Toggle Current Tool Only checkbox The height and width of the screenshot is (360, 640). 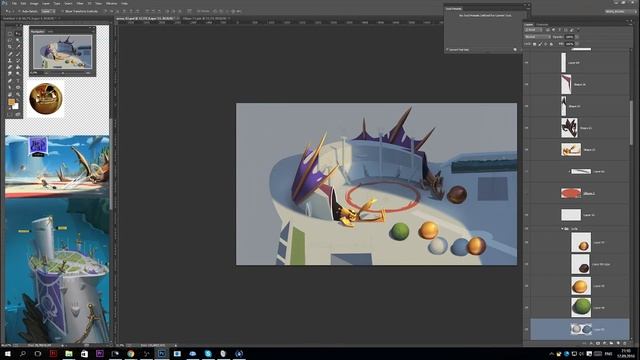point(447,49)
